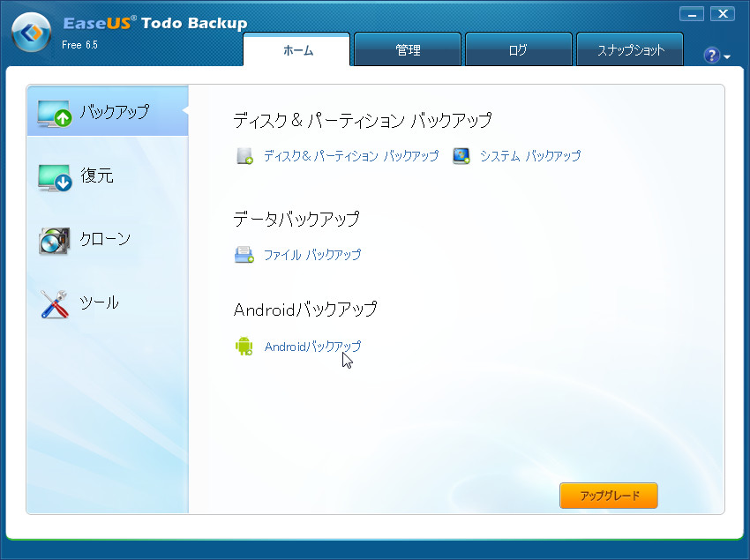Click the Android robot icon
750x560 pixels.
coord(244,347)
